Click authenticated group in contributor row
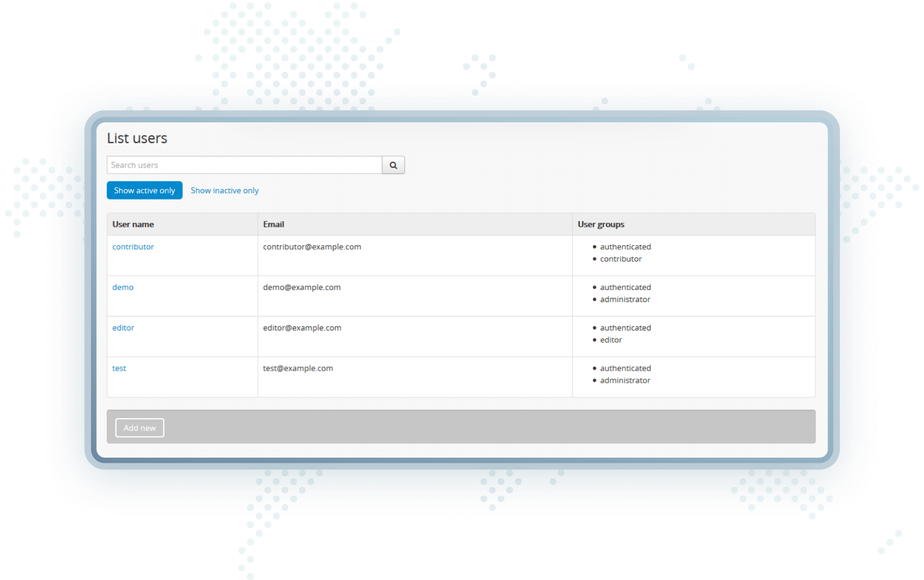The image size is (924, 580). point(625,246)
